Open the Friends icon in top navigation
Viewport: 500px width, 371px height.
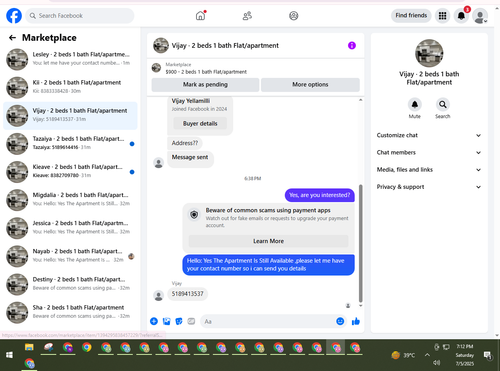(x=247, y=16)
